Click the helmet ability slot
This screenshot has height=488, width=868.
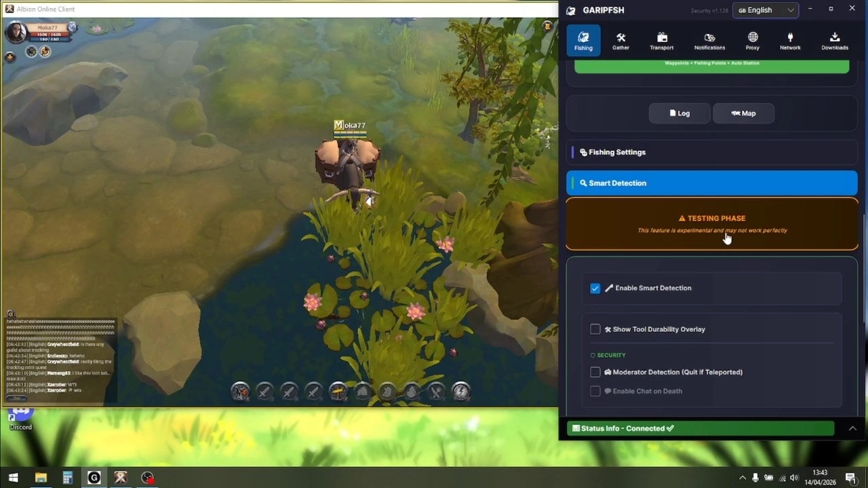[363, 391]
